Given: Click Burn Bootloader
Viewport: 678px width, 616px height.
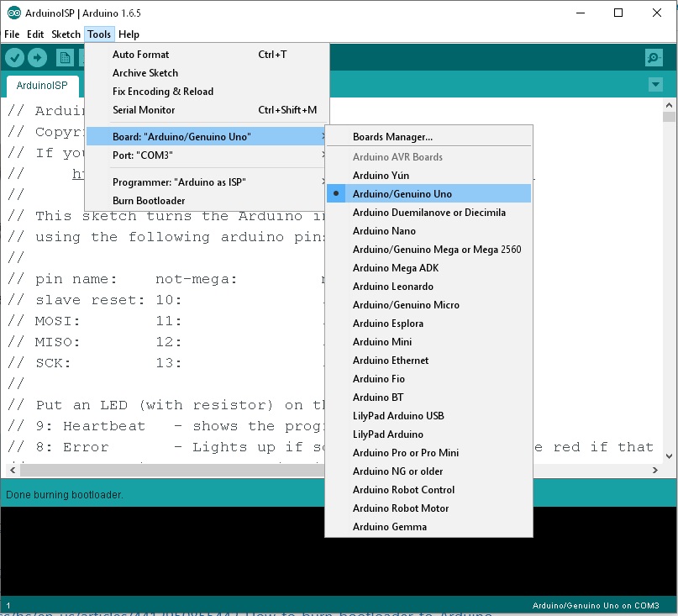Looking at the screenshot, I should click(207, 201).
